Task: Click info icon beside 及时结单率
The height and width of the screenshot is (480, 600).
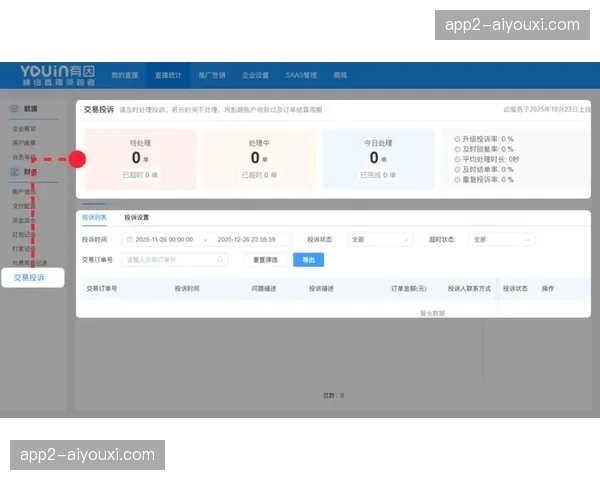Action: [x=457, y=169]
